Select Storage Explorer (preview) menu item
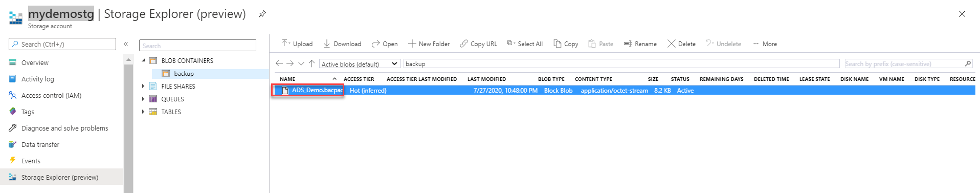Screen dimensions: 980x193 (x=62, y=177)
